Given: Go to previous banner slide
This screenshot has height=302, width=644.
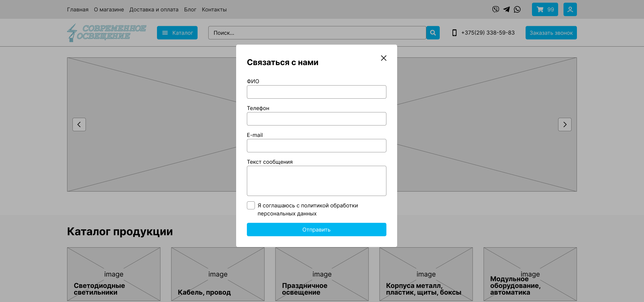Looking at the screenshot, I should coord(79,124).
